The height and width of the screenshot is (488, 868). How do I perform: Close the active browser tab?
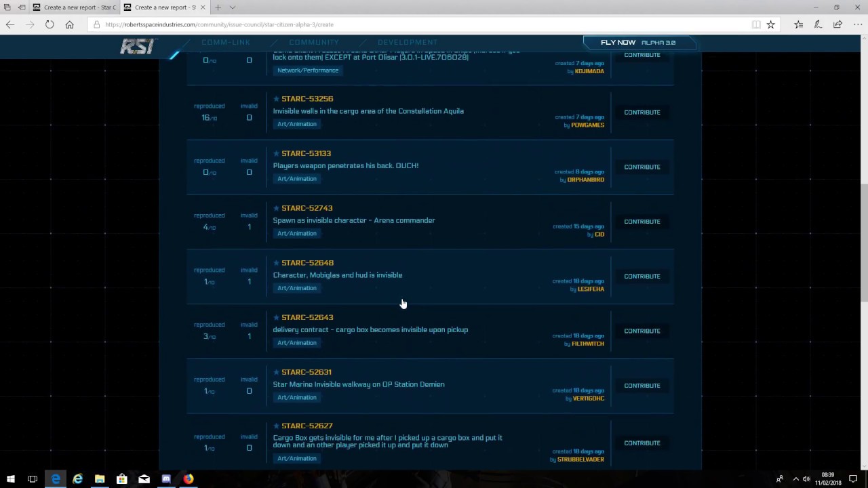(203, 7)
